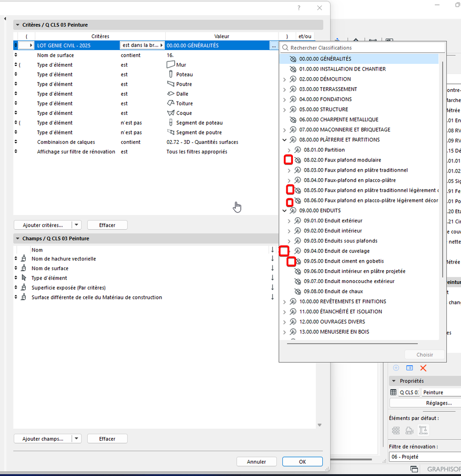Click the Annuler button
This screenshot has height=476, width=461.
click(256, 461)
